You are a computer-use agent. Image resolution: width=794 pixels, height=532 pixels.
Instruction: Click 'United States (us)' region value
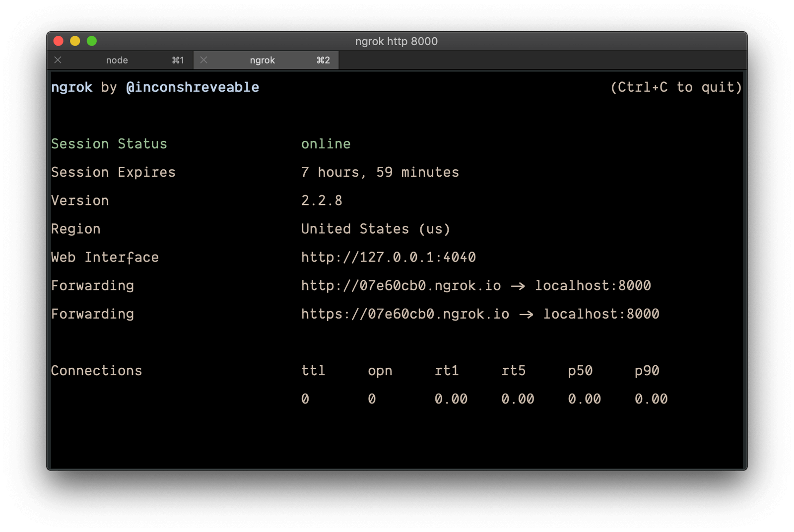(x=376, y=229)
